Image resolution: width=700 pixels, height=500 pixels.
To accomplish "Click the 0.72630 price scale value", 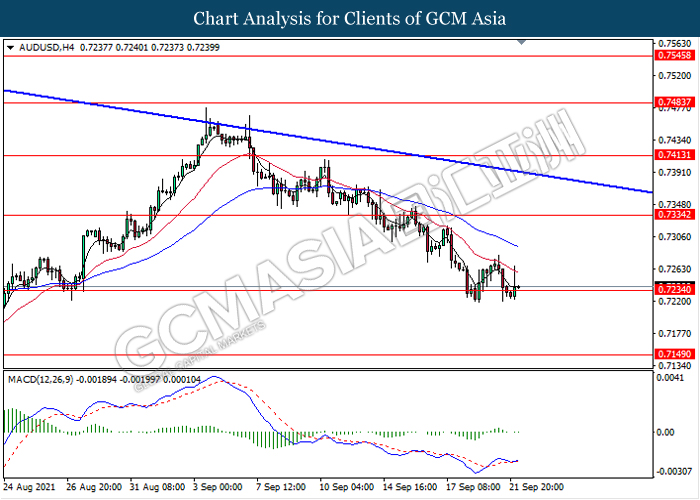I will (x=675, y=269).
